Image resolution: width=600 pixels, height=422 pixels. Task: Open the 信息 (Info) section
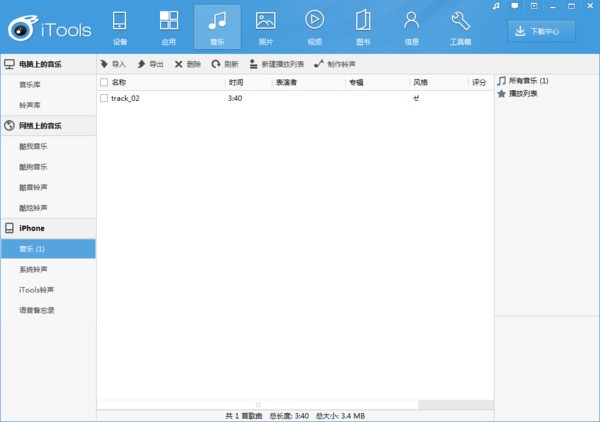(x=411, y=27)
